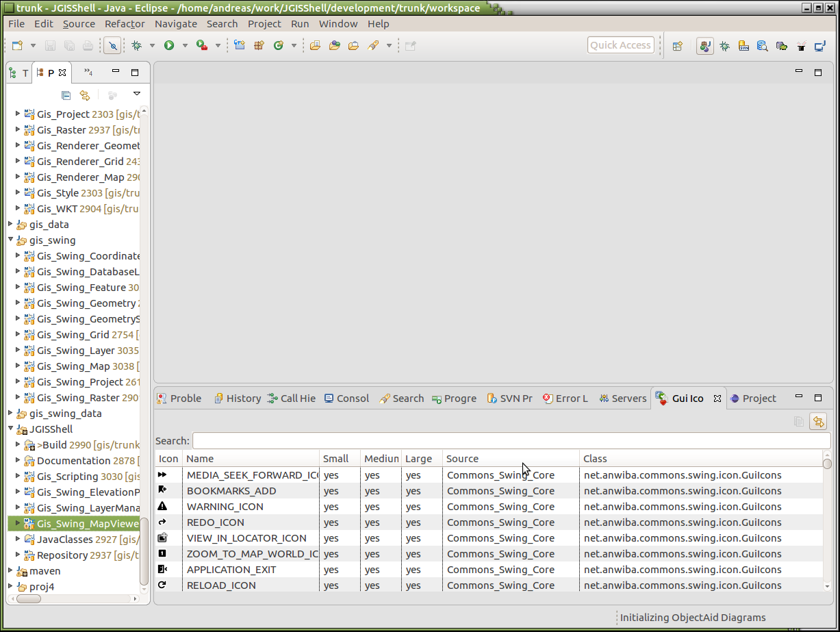This screenshot has height=632, width=840.
Task: Click the External Tools run icon
Action: 202,46
